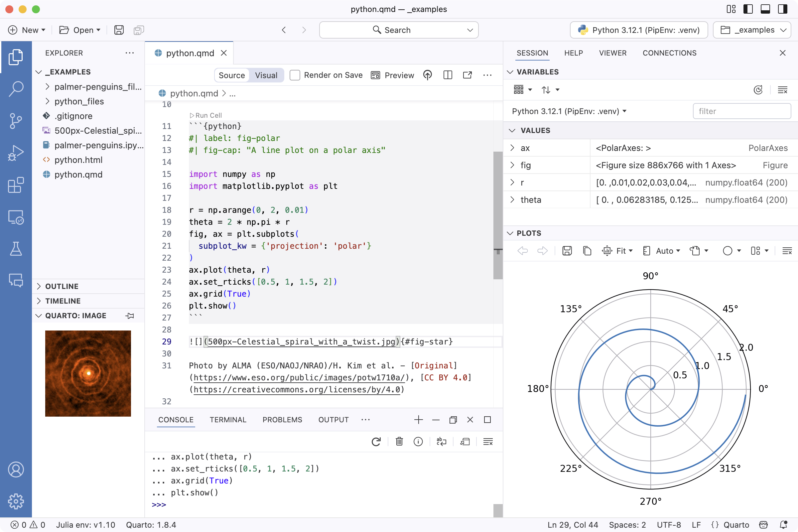Screen dimensions: 798x532
Task: Refresh the variables list
Action: [759, 89]
